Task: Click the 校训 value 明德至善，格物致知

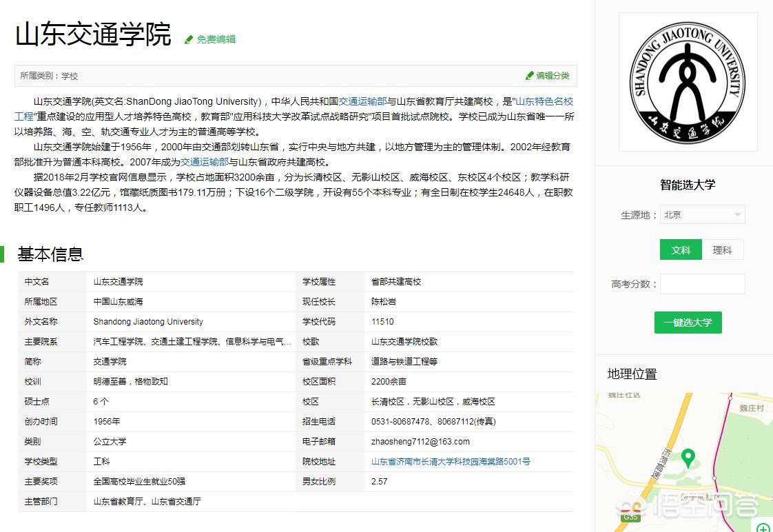Action: click(x=131, y=382)
